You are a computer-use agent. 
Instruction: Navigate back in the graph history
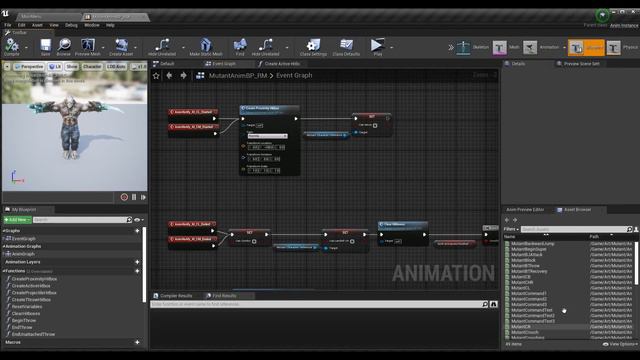click(169, 76)
